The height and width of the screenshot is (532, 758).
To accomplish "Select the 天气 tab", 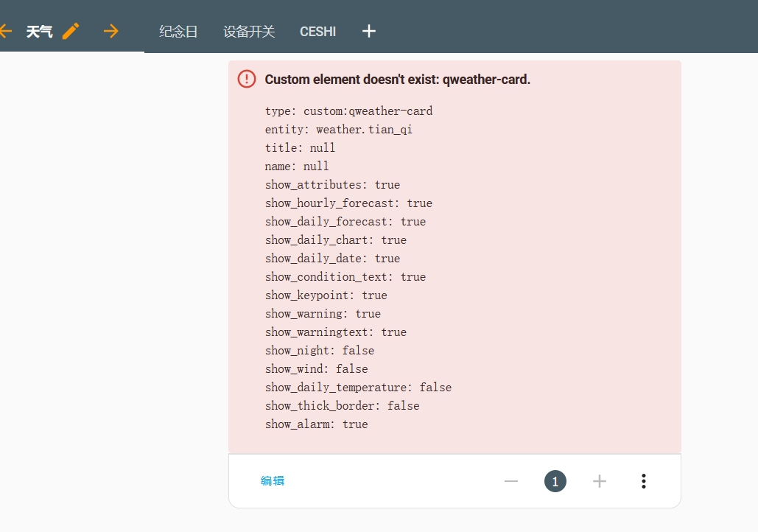I will click(39, 32).
